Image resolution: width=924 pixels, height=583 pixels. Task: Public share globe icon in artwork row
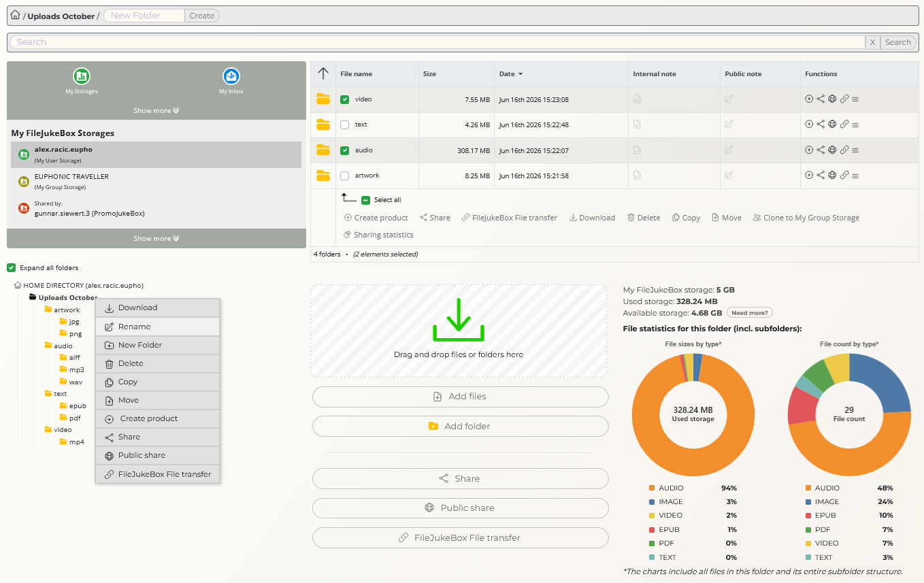[832, 176]
